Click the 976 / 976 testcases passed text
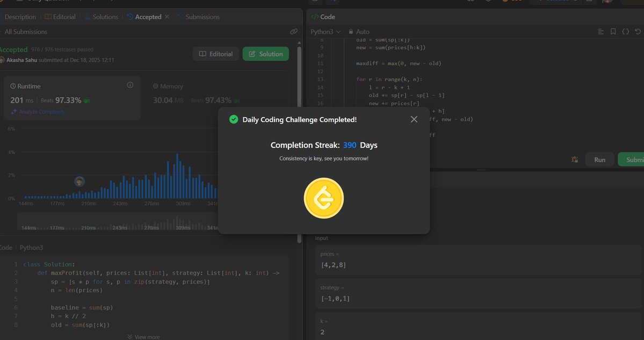Viewport: 644px width, 340px height. click(x=62, y=49)
